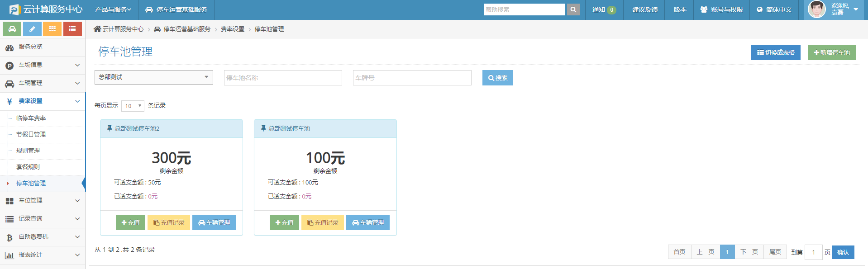Click 切换成表格 to switch to table view

[776, 52]
